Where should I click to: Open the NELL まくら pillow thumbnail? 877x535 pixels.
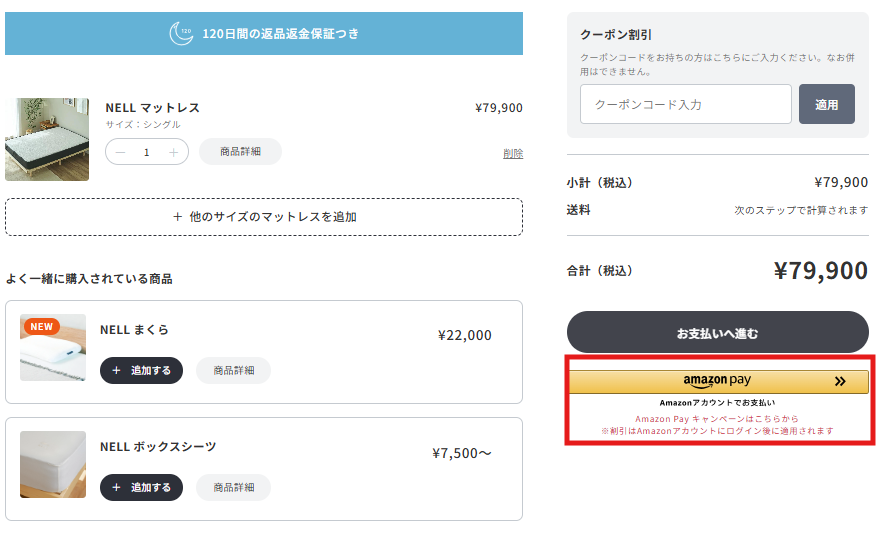(x=53, y=347)
